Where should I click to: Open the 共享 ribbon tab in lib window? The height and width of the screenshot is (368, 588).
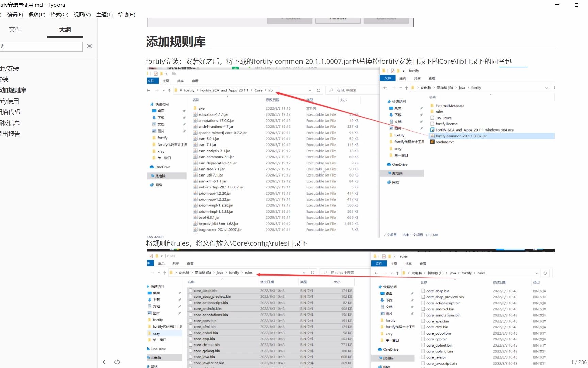180,81
